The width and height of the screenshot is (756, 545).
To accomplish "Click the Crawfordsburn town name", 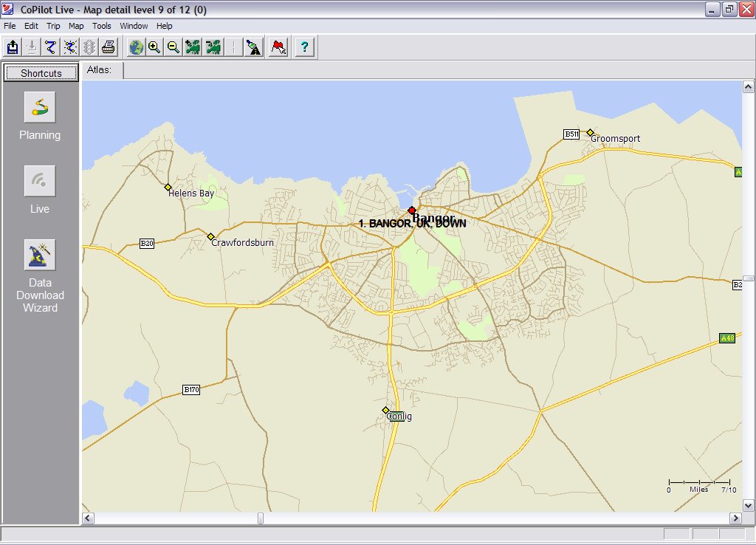I will (x=242, y=243).
